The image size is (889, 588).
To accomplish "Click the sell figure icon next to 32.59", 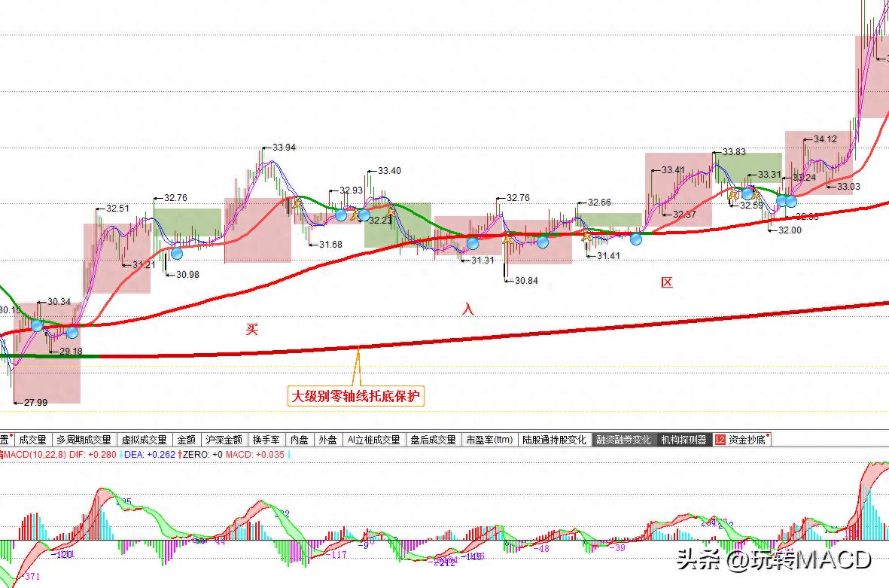I will coord(732,196).
